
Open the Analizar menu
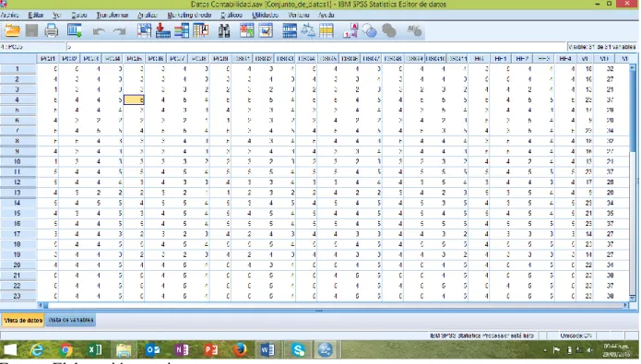(x=148, y=15)
